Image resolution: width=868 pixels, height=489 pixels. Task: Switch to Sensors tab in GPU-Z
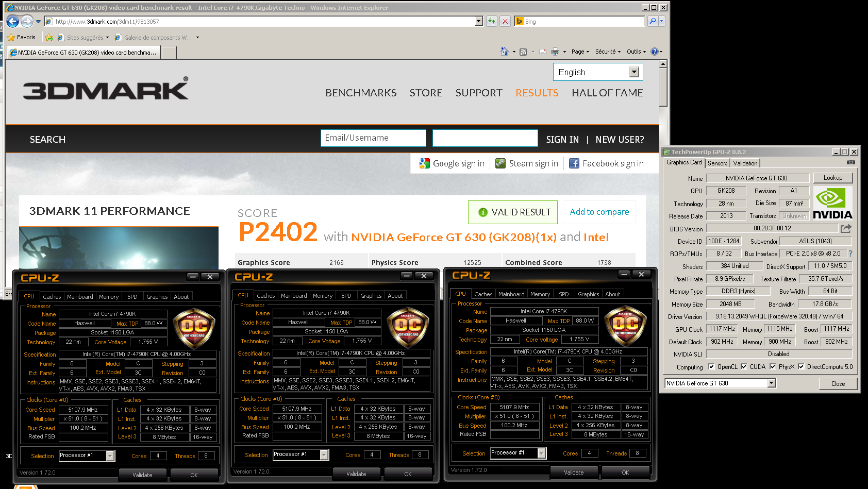[717, 163]
